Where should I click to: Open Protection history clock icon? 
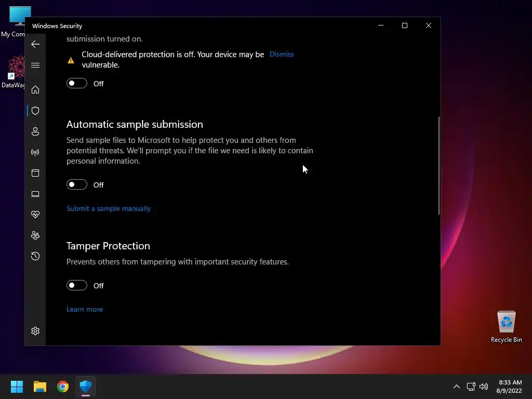[35, 256]
